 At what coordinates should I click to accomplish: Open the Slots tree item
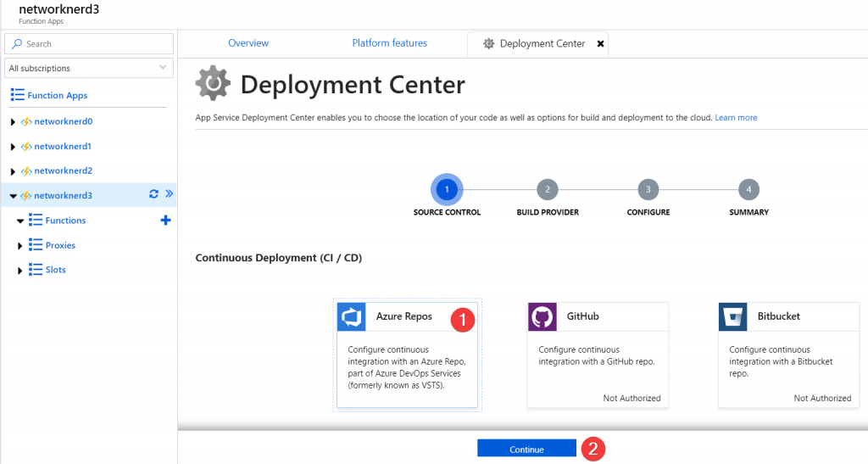55,270
